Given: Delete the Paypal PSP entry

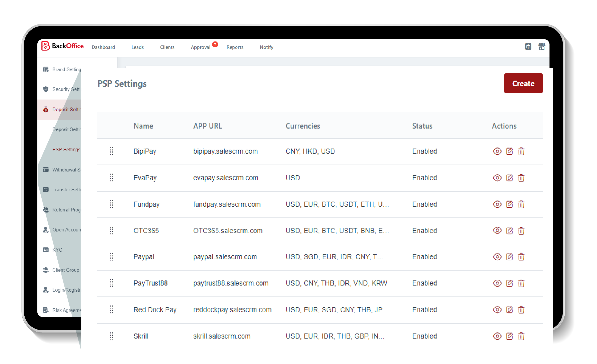Looking at the screenshot, I should [521, 256].
